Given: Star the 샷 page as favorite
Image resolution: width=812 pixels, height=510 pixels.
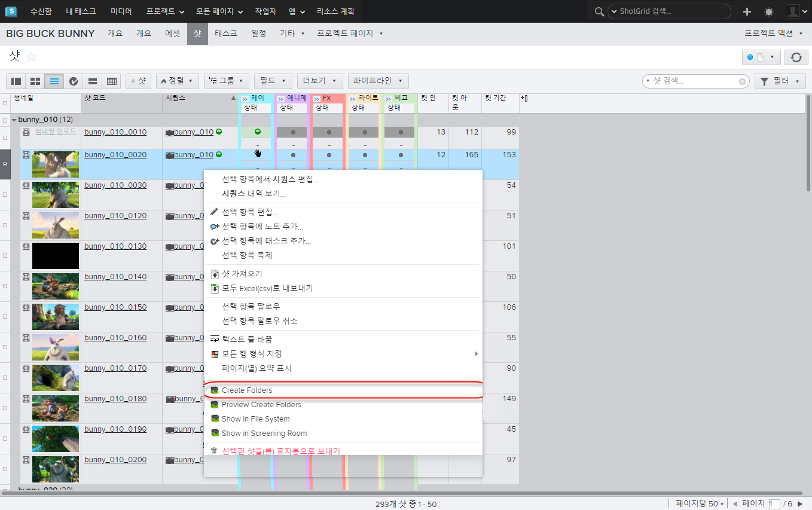Looking at the screenshot, I should (32, 57).
